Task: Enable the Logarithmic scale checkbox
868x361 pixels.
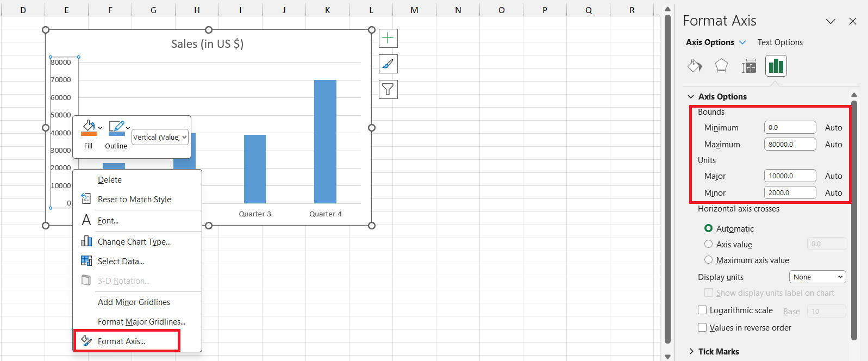Action: pos(702,310)
